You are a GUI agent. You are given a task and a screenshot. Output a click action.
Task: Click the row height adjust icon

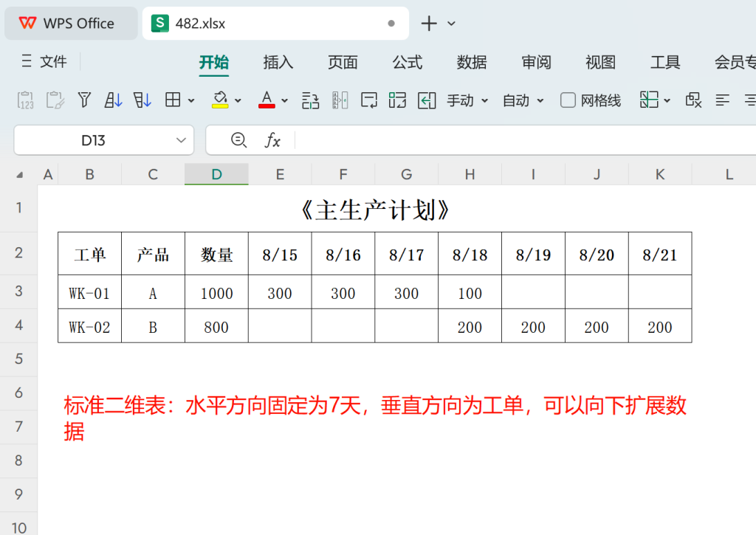[311, 100]
